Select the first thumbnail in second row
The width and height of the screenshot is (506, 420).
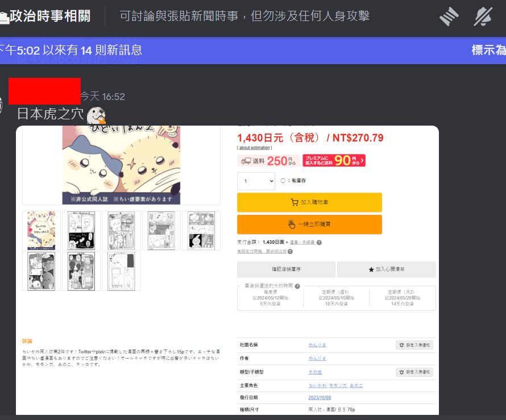coord(42,271)
